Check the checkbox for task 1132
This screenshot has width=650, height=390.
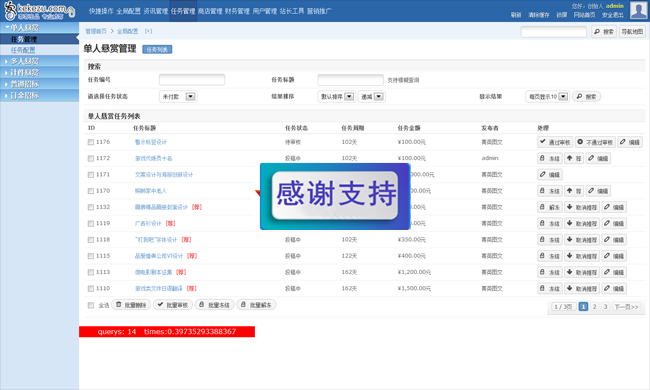[x=91, y=207]
